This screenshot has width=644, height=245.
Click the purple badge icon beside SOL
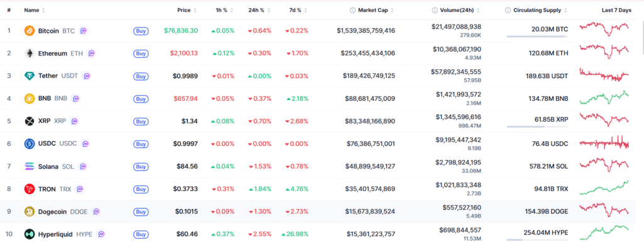(x=82, y=166)
